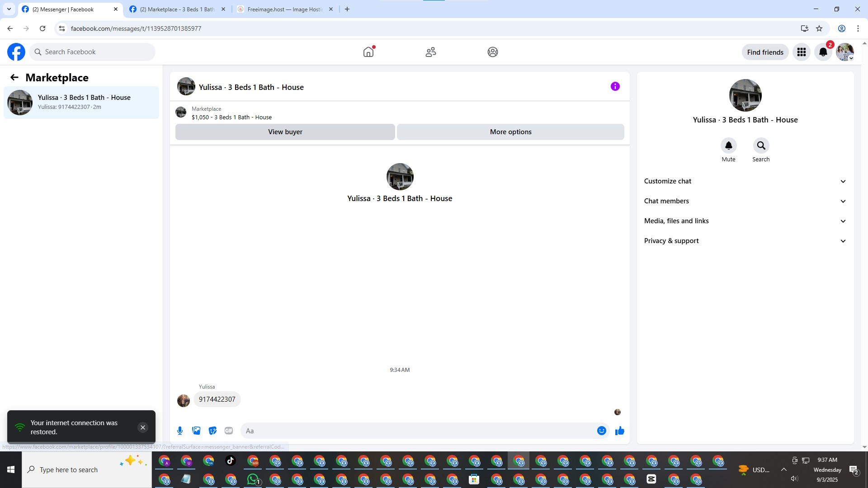
Task: Open the $1,050 - 3 Beds 1 Bath listing link
Action: coord(231,117)
